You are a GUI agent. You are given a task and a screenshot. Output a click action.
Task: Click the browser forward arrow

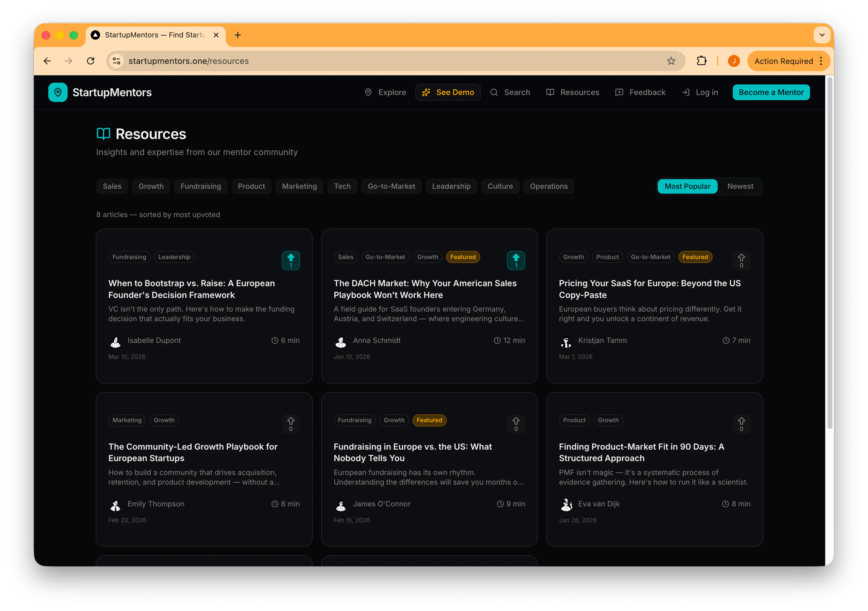(69, 61)
